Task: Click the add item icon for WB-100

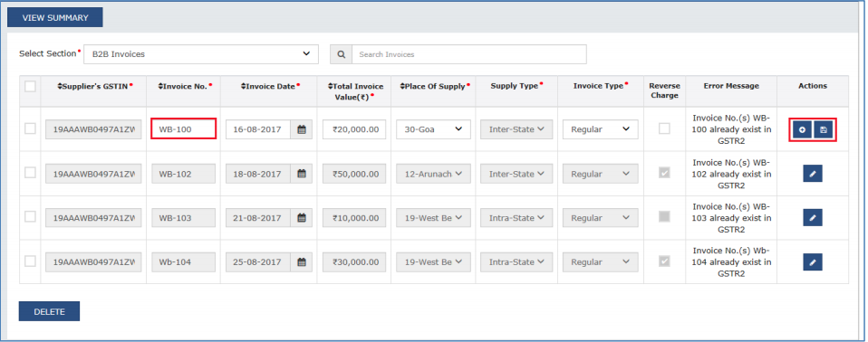Action: (802, 130)
